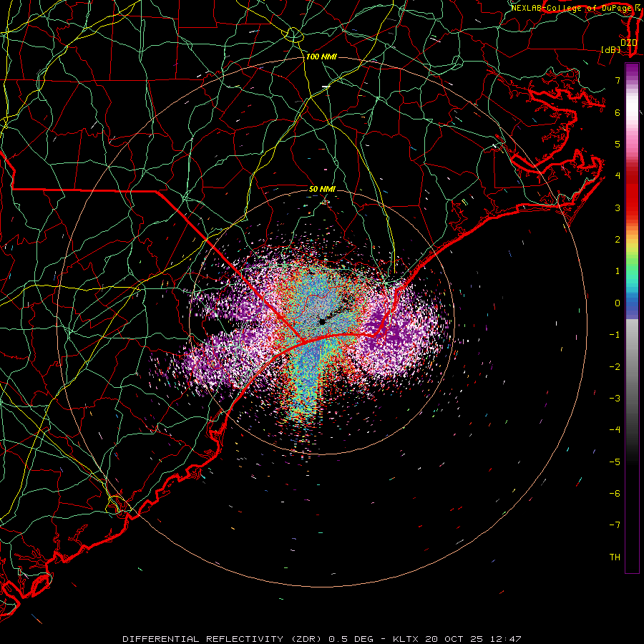Viewport: 644px width, 644px height.
Task: Click the "[dB]" units label above the color scale
Action: (x=611, y=49)
